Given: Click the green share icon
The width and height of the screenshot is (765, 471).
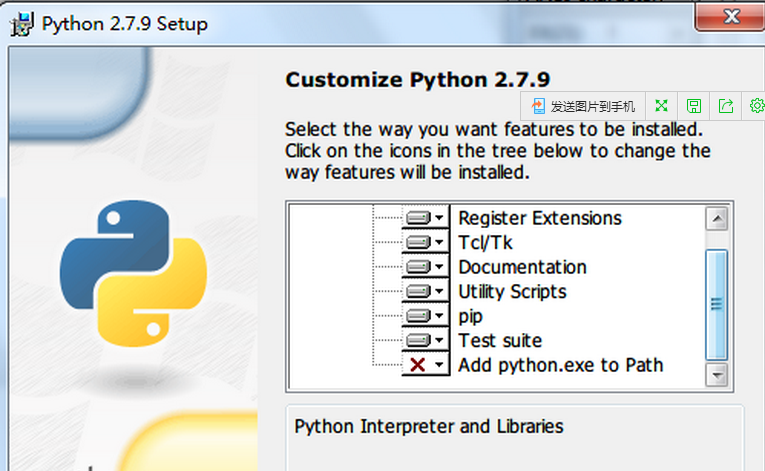Looking at the screenshot, I should (726, 106).
